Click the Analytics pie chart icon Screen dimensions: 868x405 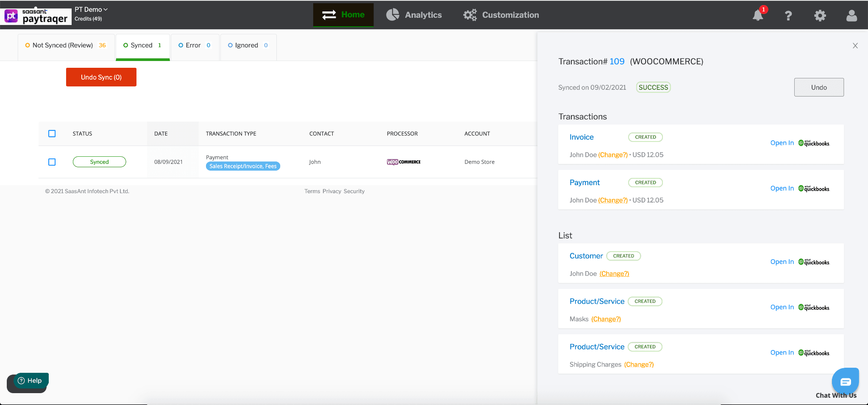(392, 14)
